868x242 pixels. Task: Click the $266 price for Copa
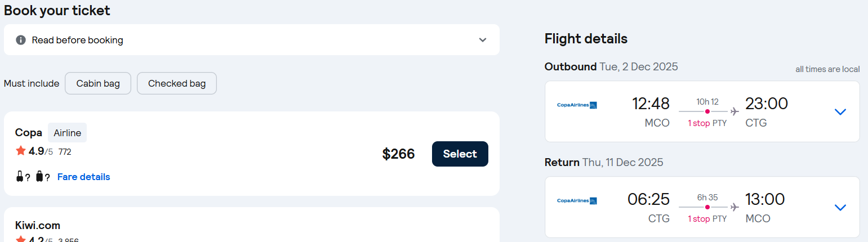[x=398, y=154]
